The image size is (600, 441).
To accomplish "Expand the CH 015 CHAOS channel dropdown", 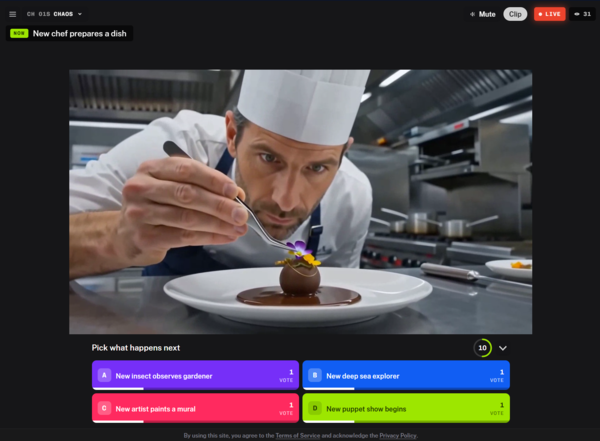I will (x=54, y=14).
